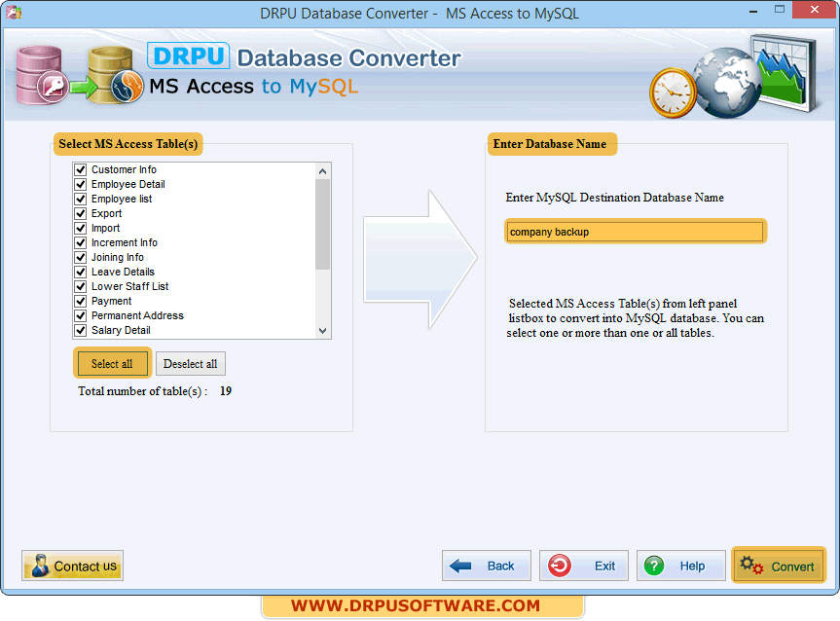Click the globe graphic in the banner

pos(727,82)
